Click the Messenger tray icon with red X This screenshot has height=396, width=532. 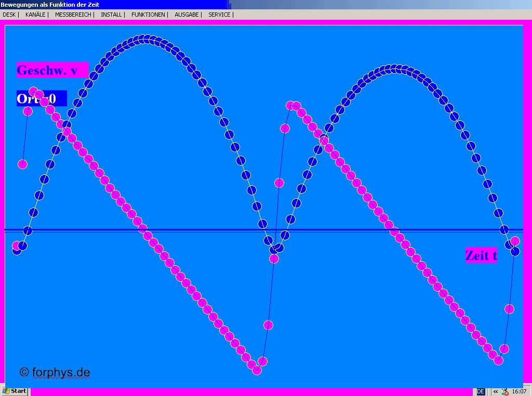504,392
